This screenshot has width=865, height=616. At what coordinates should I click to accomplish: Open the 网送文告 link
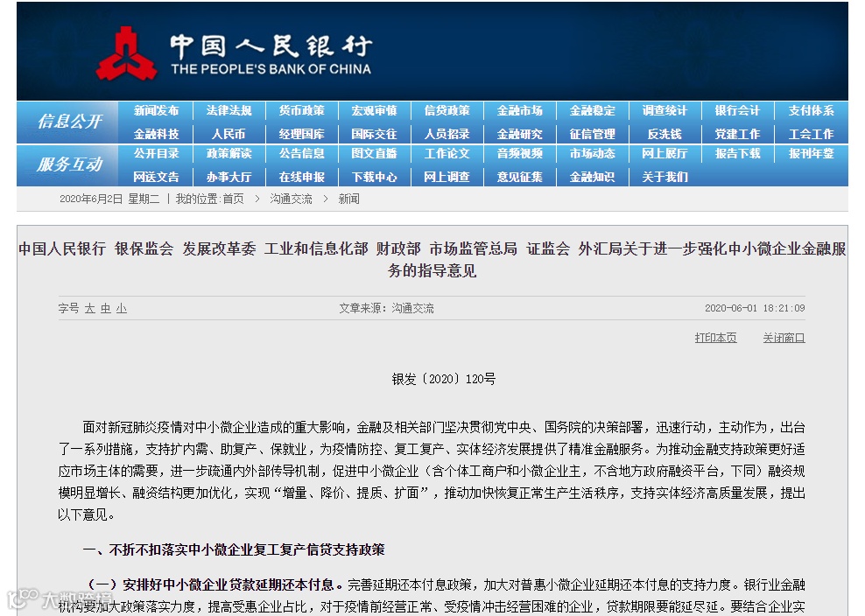coord(156,177)
